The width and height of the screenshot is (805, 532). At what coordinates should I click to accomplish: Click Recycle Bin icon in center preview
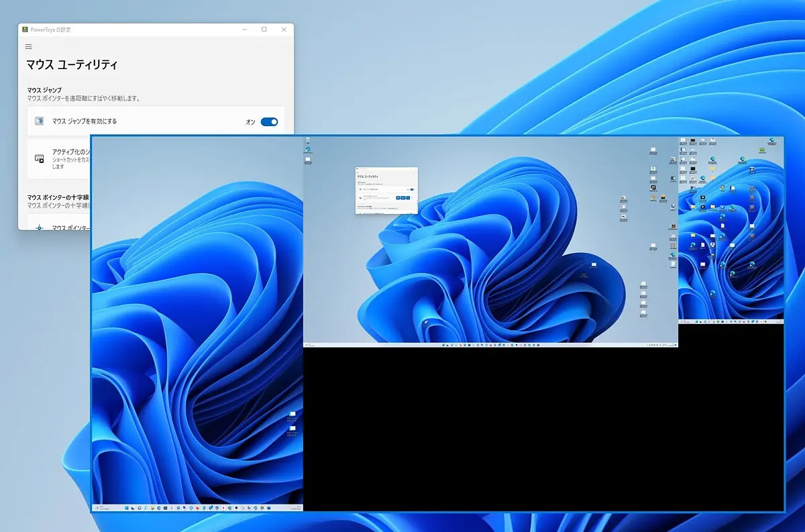[x=308, y=141]
